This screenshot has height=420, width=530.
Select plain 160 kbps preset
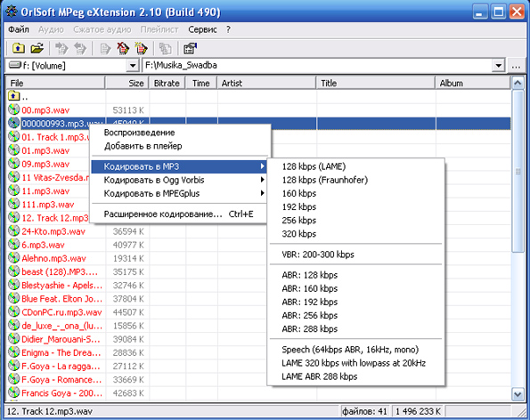(x=355, y=193)
